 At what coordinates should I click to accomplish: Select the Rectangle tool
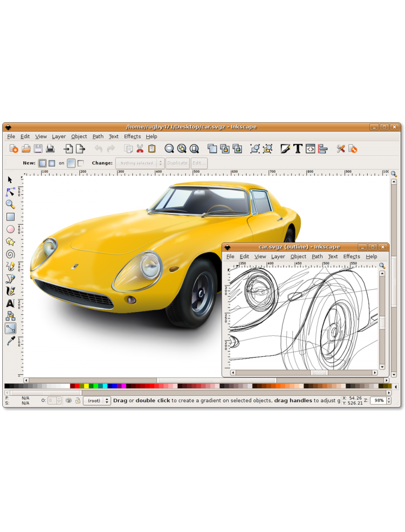tap(10, 217)
